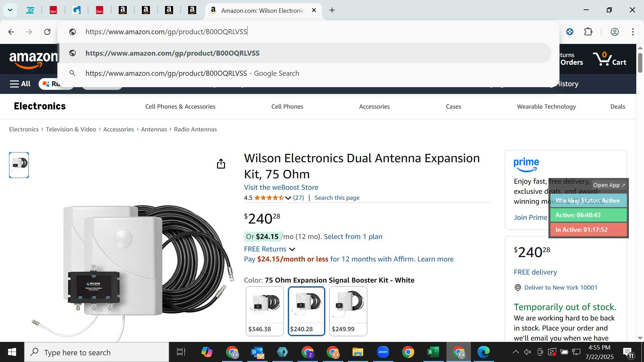Open the browser extensions puzzle icon
644x362 pixels.
588,32
